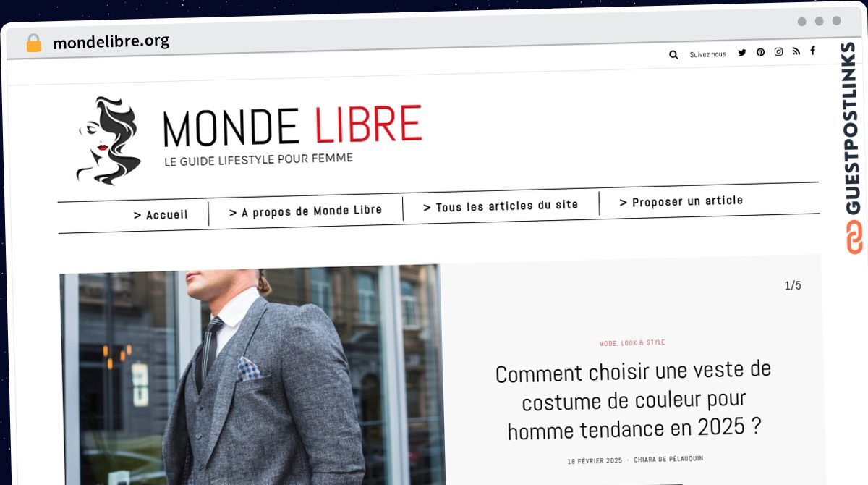868x485 pixels.
Task: Go to the Accueil menu item
Action: pyautogui.click(x=161, y=215)
